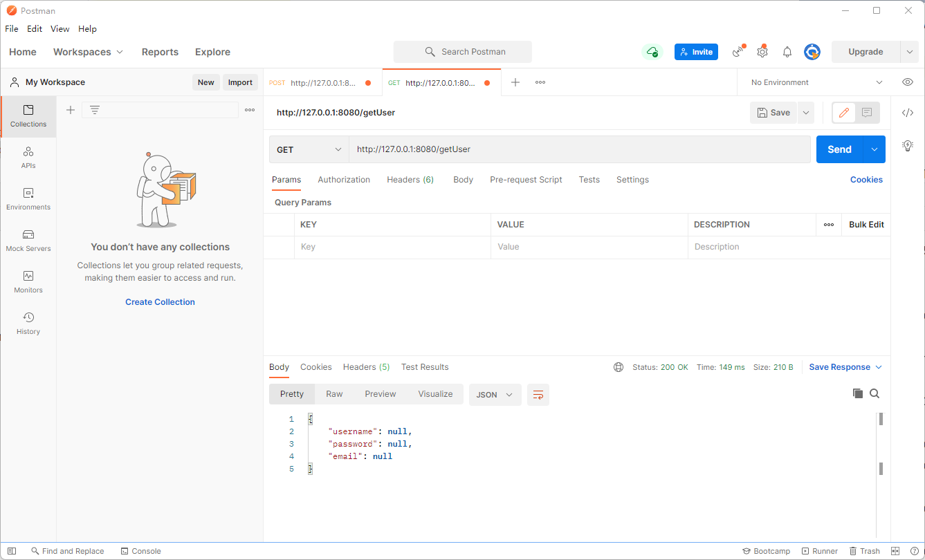Open the History sidebar panel
The height and width of the screenshot is (560, 925).
pyautogui.click(x=28, y=324)
